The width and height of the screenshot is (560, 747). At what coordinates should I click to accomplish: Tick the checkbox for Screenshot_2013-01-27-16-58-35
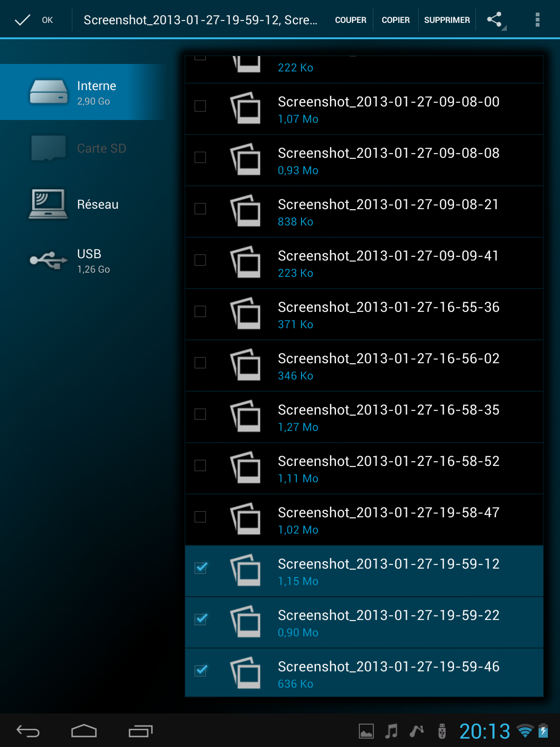click(200, 414)
